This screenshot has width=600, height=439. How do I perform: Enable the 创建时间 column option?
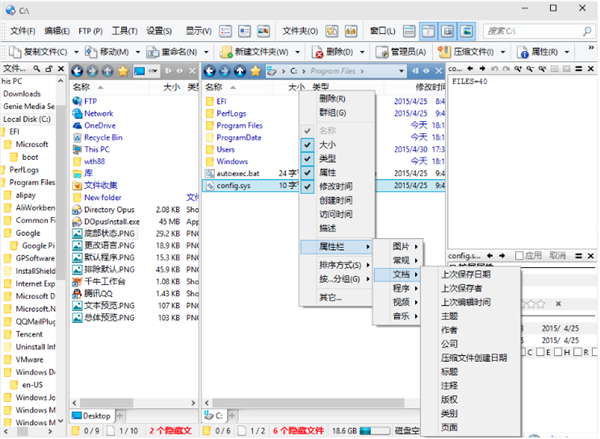tap(335, 200)
